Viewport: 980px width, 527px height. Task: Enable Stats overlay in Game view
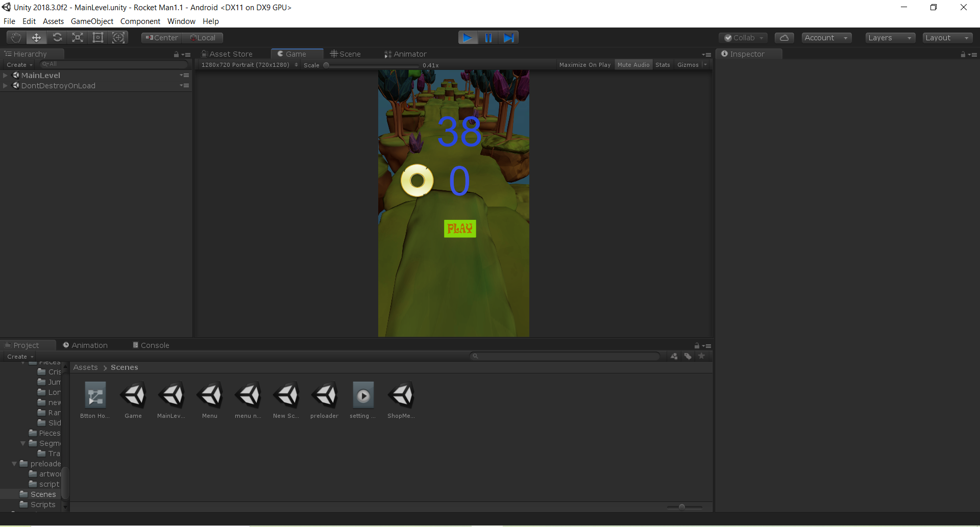[663, 65]
